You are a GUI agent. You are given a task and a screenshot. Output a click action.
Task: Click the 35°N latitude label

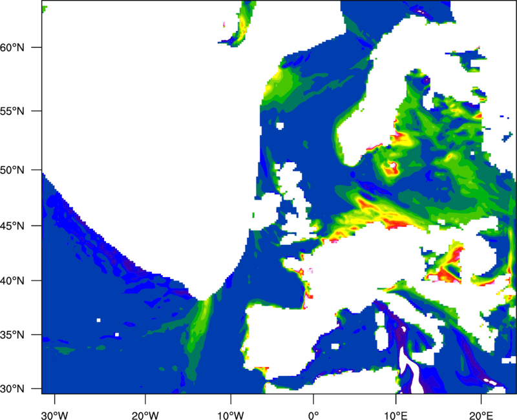(12, 335)
